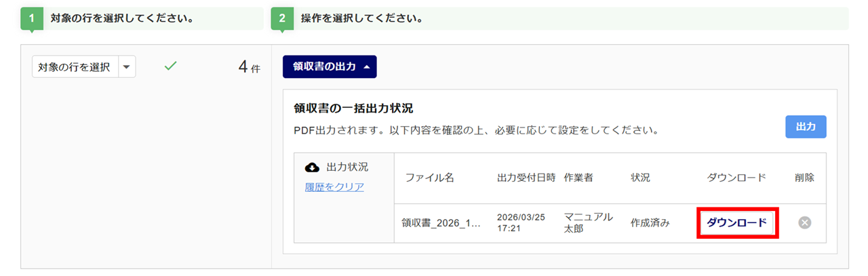Click the 作成済み status cell
Image resolution: width=868 pixels, height=276 pixels.
click(650, 222)
